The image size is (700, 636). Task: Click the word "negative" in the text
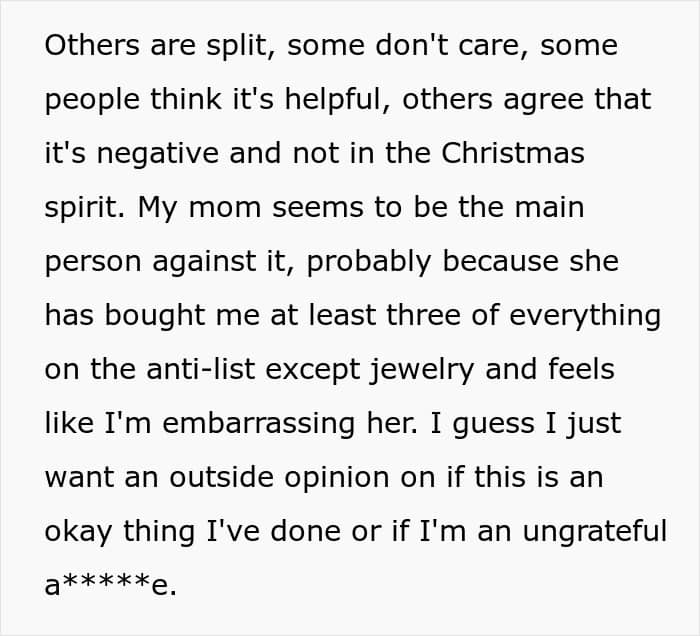point(142,154)
